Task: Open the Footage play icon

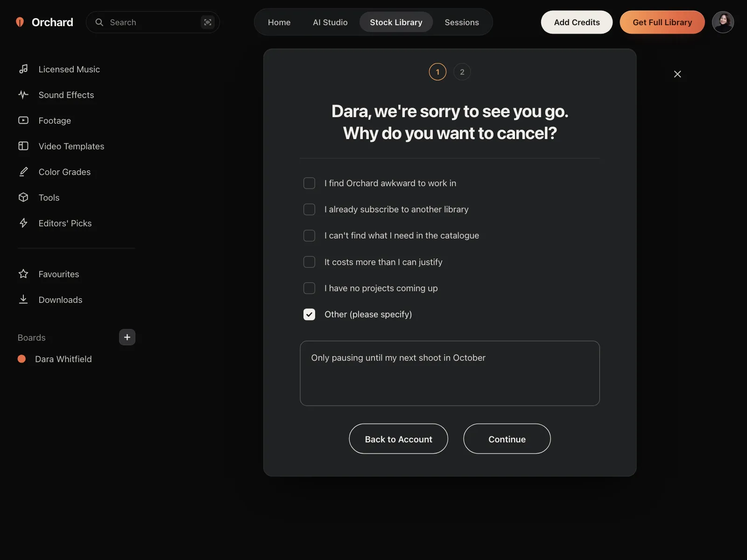Action: click(x=23, y=120)
